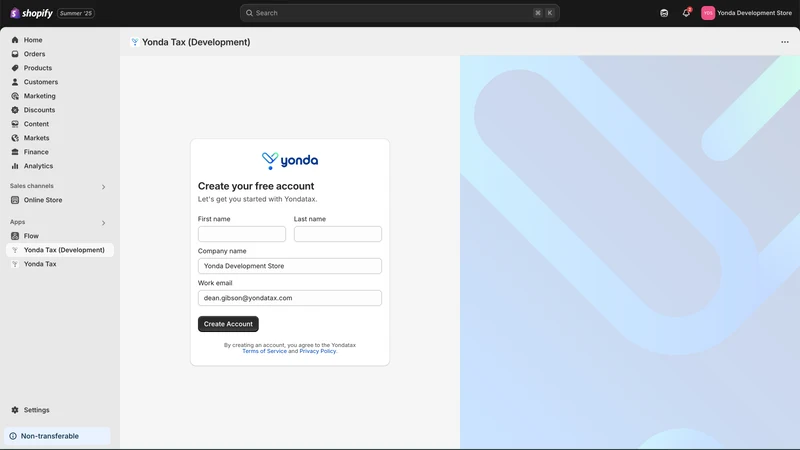This screenshot has width=800, height=450.
Task: Go to Home in sidebar
Action: coord(60,40)
